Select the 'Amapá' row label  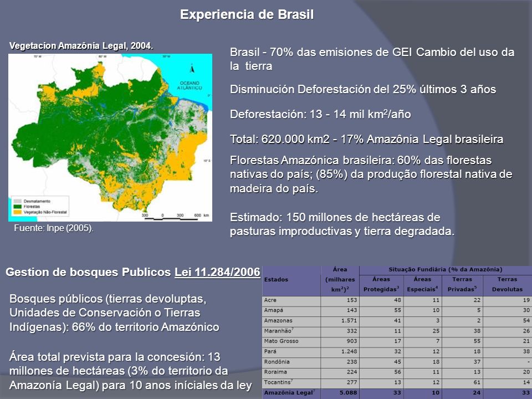(x=273, y=310)
